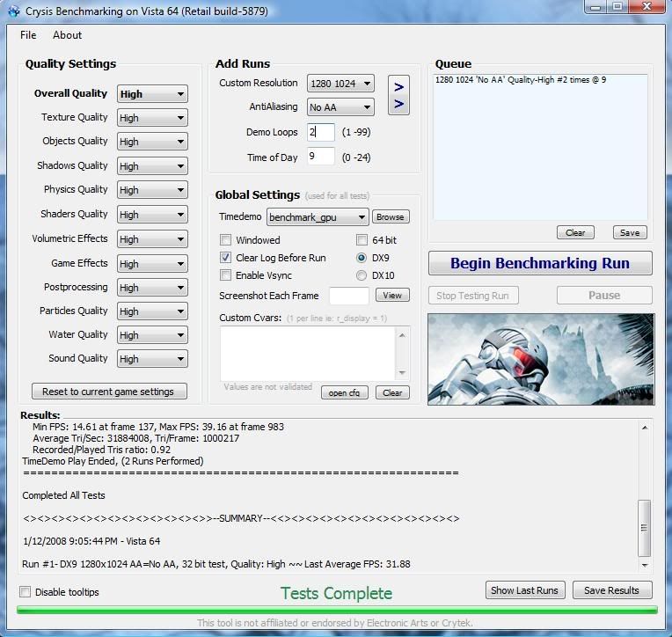Add run to queue with arrow button

pyautogui.click(x=398, y=95)
